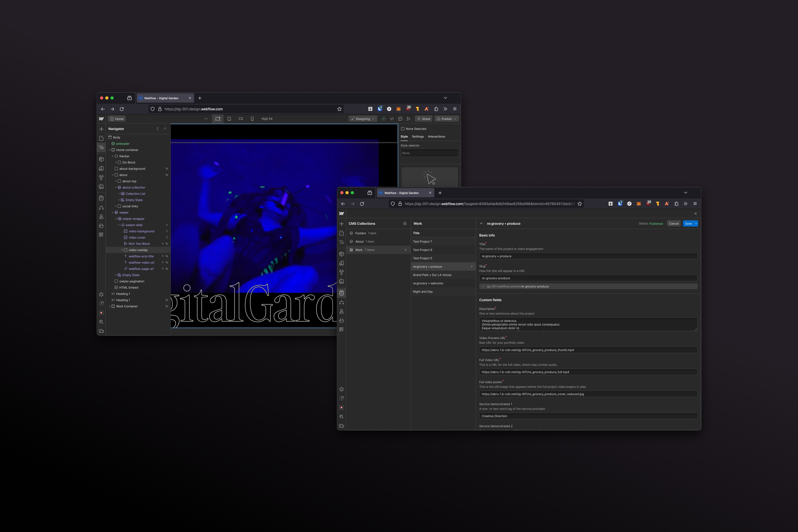Screen dimensions: 798x532
Task: Open the Apps grid icon in CMS window sidebar
Action: click(x=342, y=329)
